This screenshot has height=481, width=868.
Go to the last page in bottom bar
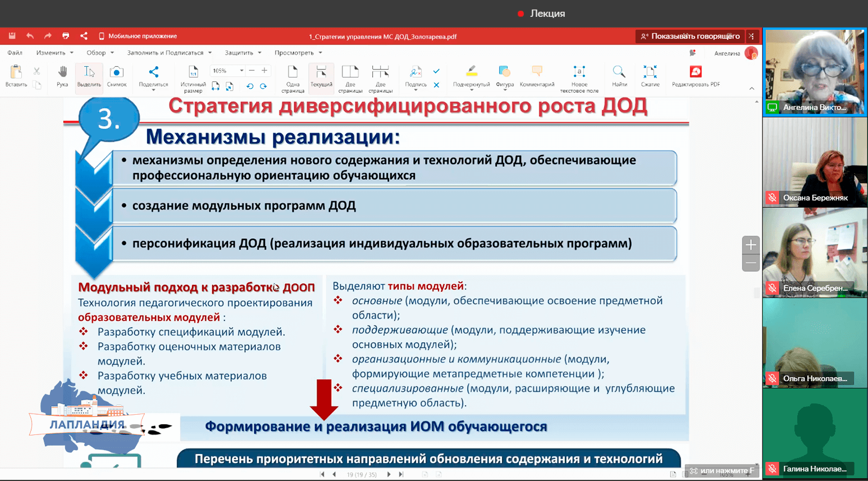coord(401,474)
